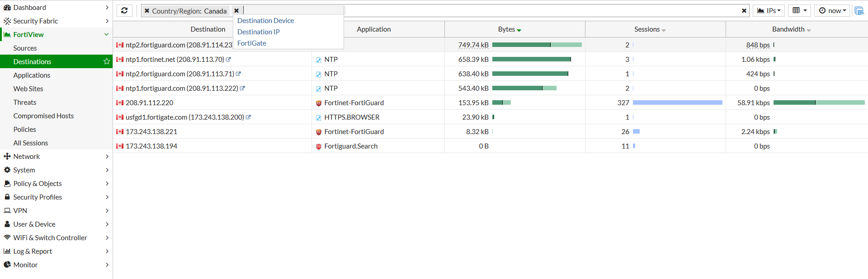
Task: Click the System gear icon
Action: tap(7, 170)
